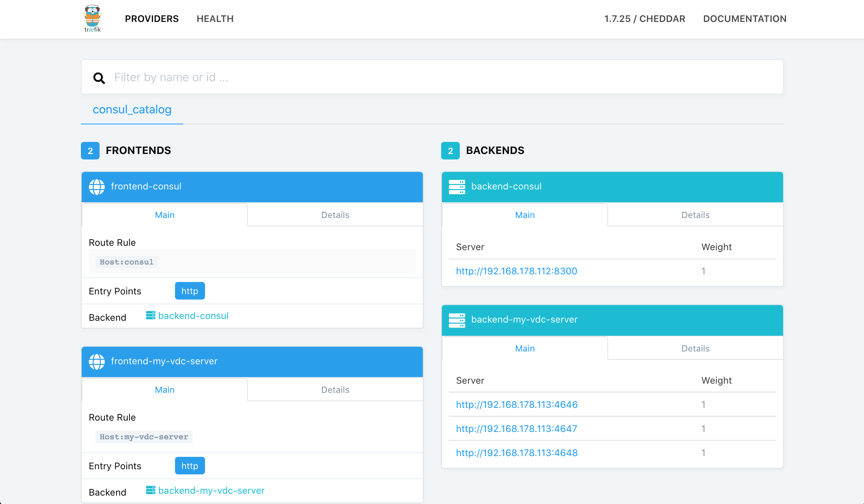Click weight value for server 4647

point(703,429)
